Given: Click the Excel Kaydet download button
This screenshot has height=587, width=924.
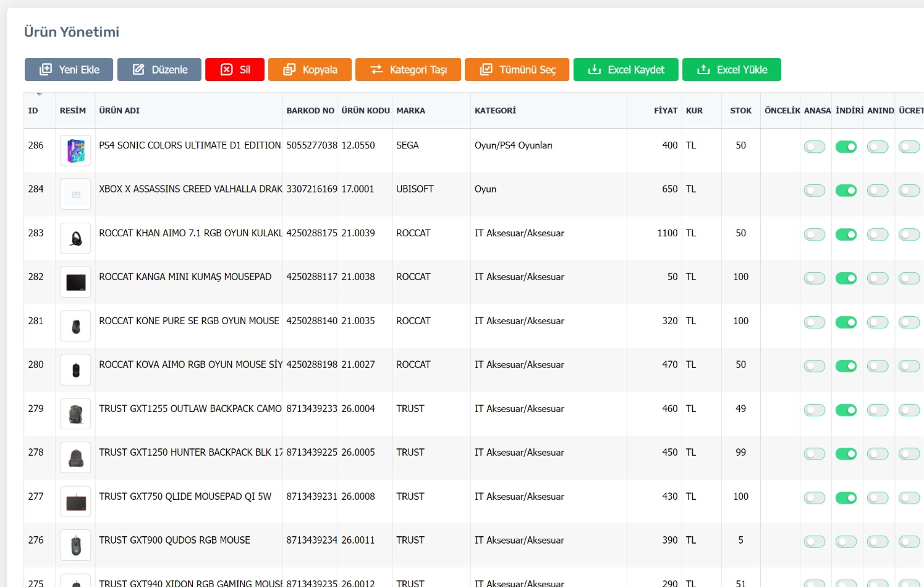Looking at the screenshot, I should (x=625, y=70).
